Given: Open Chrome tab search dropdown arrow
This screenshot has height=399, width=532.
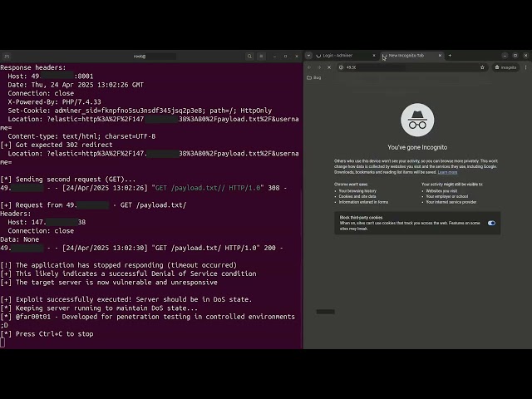Looking at the screenshot, I should (x=308, y=56).
